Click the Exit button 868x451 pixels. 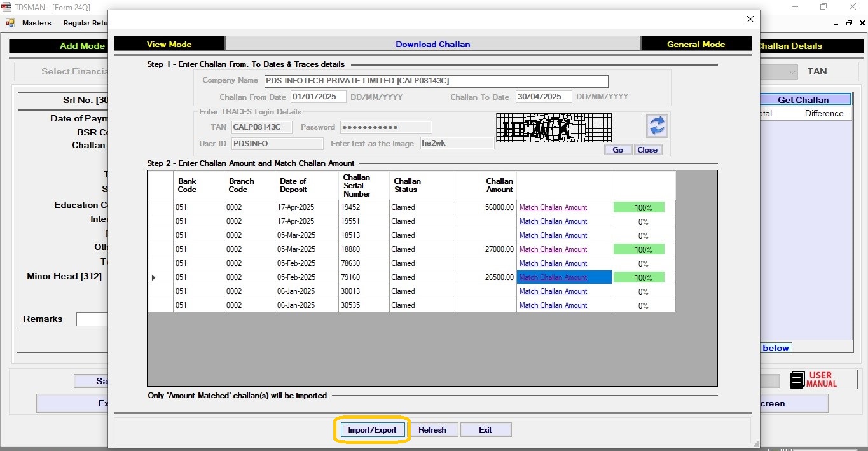485,430
